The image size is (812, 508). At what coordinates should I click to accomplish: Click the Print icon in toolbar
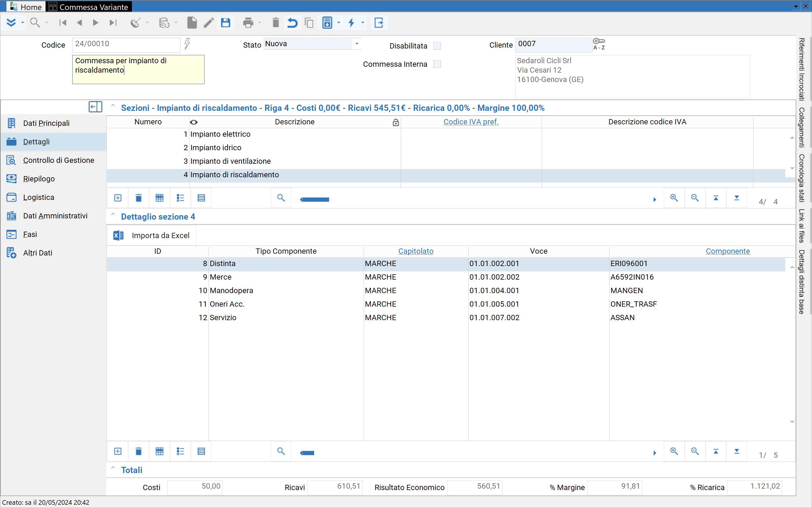click(x=248, y=23)
